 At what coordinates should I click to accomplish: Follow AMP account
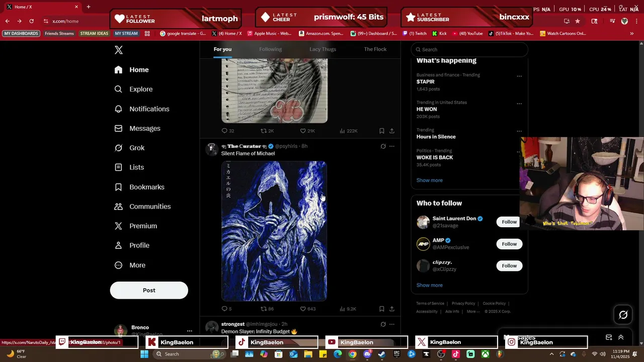point(509,244)
